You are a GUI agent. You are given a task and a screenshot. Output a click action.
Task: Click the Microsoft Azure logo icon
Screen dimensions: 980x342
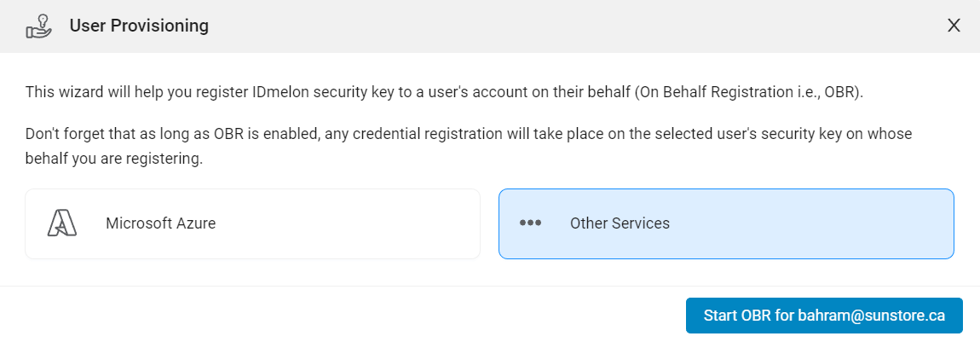tap(62, 223)
